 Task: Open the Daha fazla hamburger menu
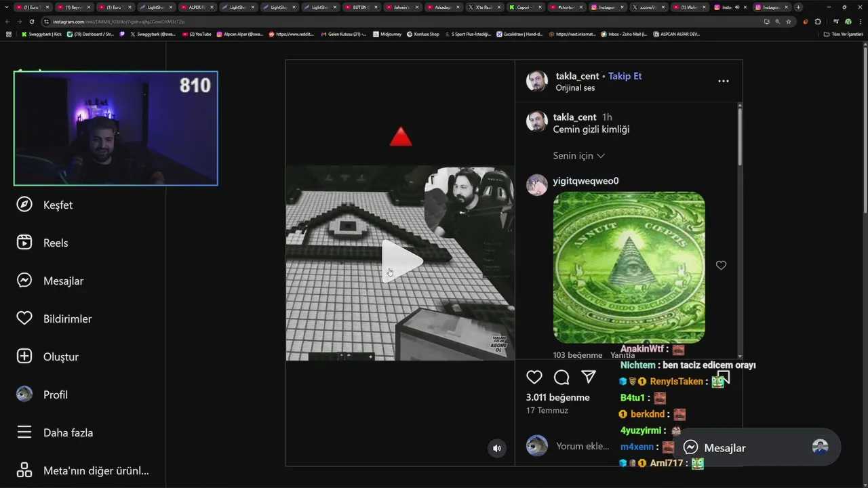point(55,432)
